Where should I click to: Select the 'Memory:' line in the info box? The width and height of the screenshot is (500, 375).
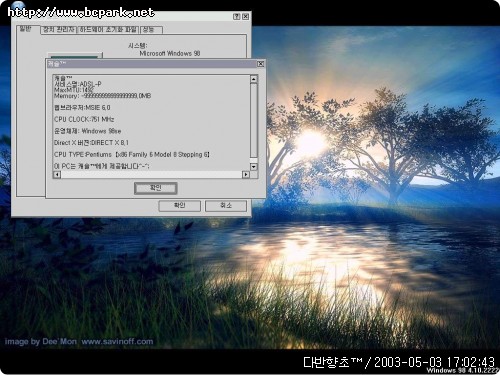click(102, 96)
